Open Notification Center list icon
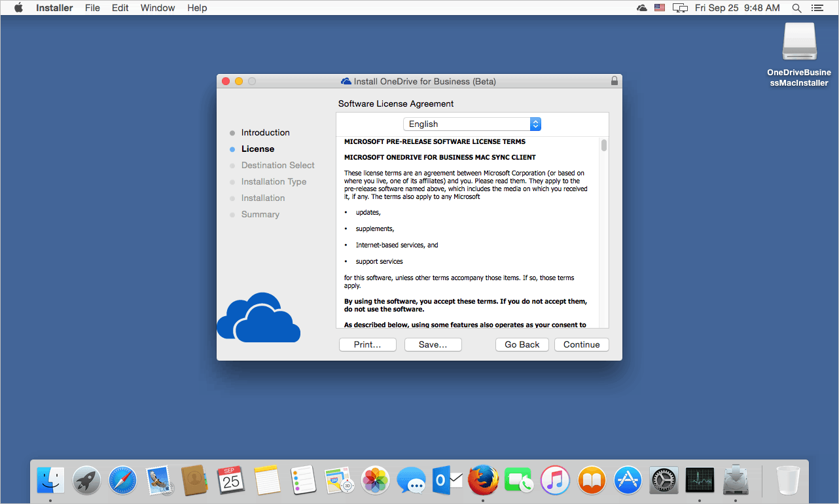The image size is (839, 504). 817,8
